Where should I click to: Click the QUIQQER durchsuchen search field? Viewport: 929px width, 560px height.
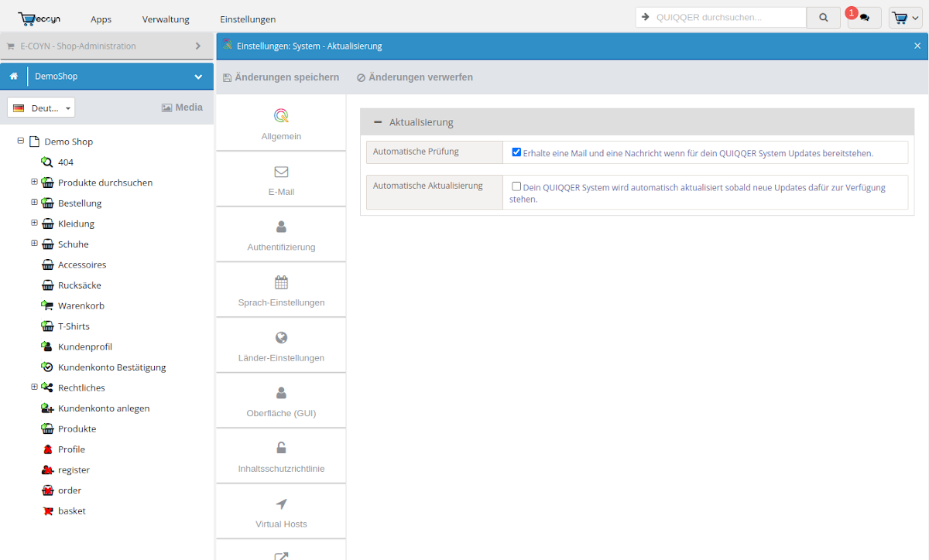(x=728, y=17)
